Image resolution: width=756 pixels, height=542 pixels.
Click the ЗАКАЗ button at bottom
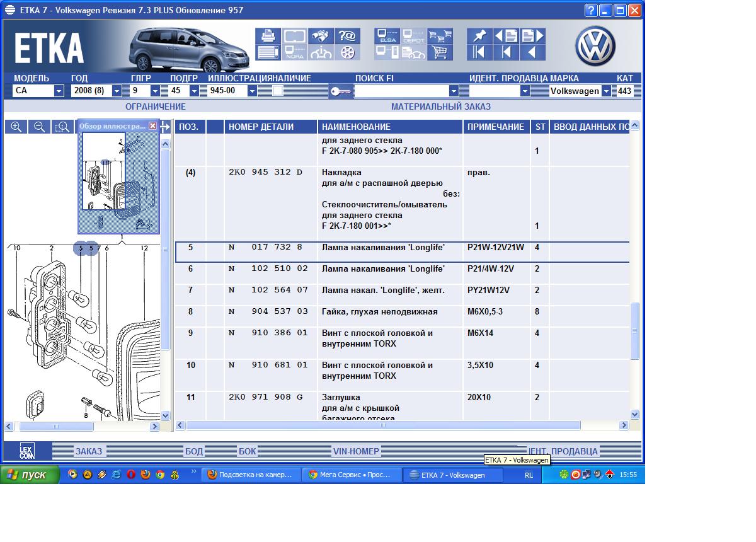click(88, 451)
